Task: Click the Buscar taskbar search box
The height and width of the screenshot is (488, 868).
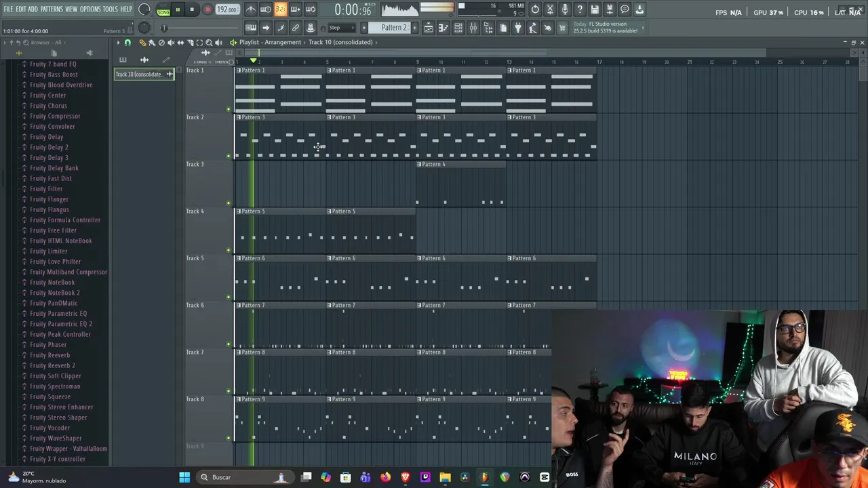Action: (x=244, y=477)
